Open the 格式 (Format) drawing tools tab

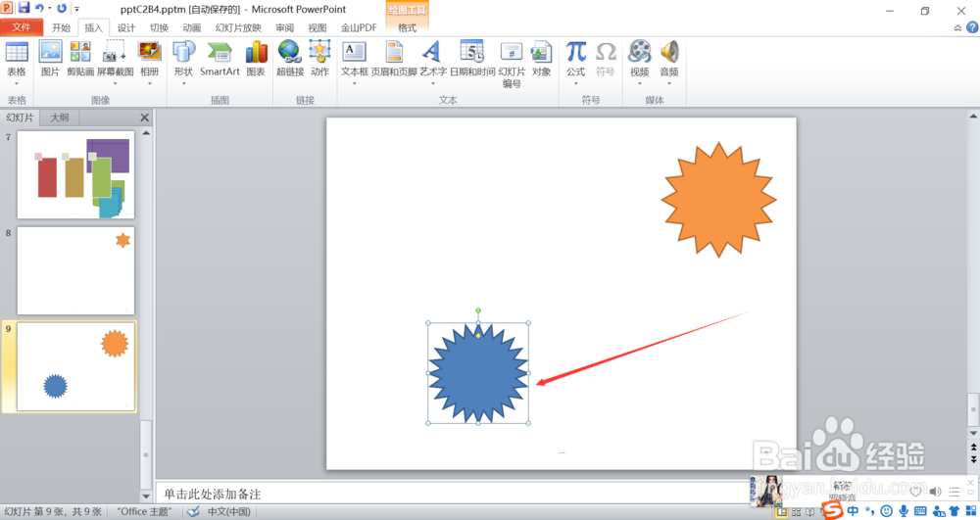(407, 27)
